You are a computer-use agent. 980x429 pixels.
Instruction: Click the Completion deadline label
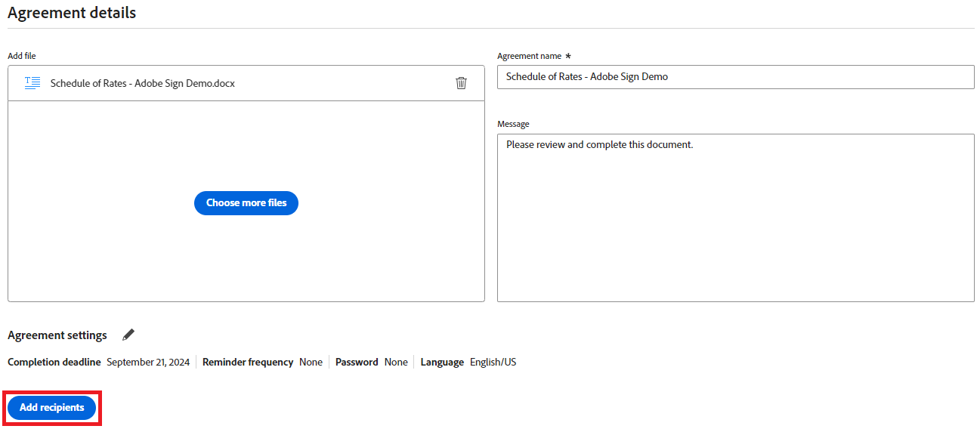[54, 363]
